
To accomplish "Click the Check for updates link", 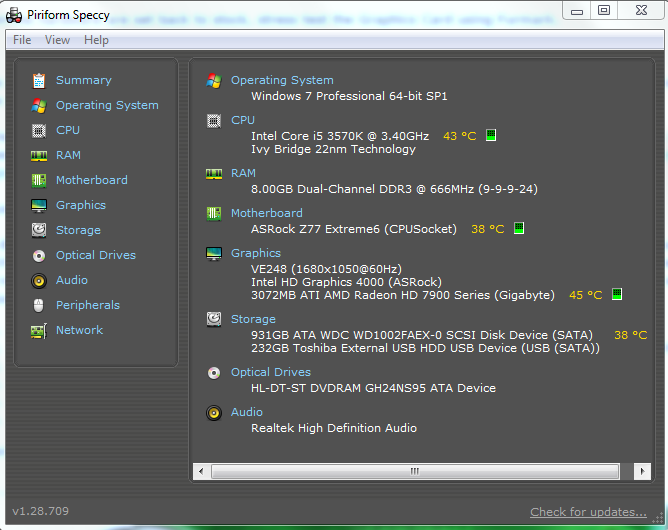I will (x=588, y=512).
